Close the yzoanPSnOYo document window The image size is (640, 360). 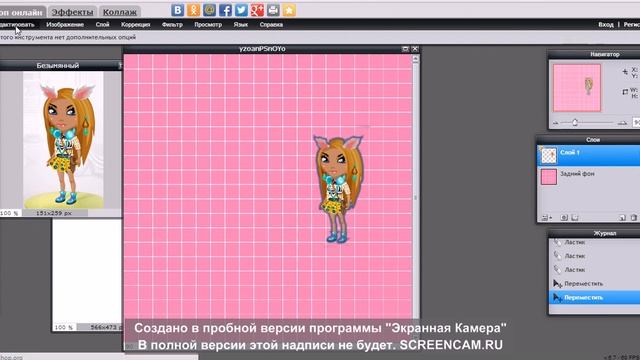click(x=415, y=49)
